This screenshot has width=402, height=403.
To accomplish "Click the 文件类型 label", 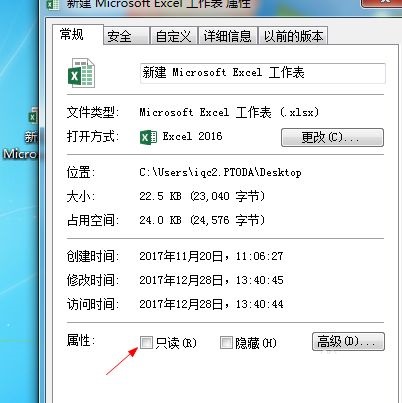I will 93,113.
